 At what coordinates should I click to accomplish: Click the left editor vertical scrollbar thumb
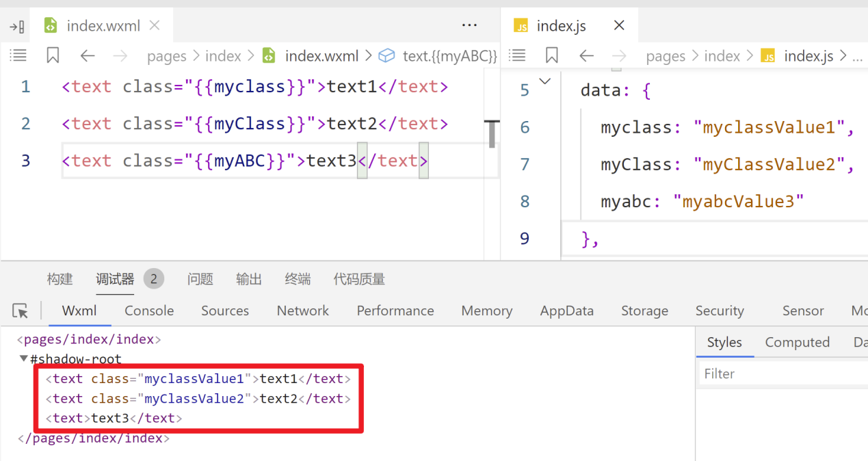pyautogui.click(x=492, y=133)
